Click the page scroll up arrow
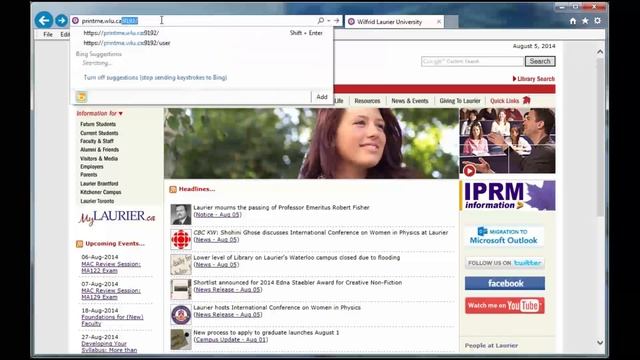This screenshot has height=360, width=640. 600,52
